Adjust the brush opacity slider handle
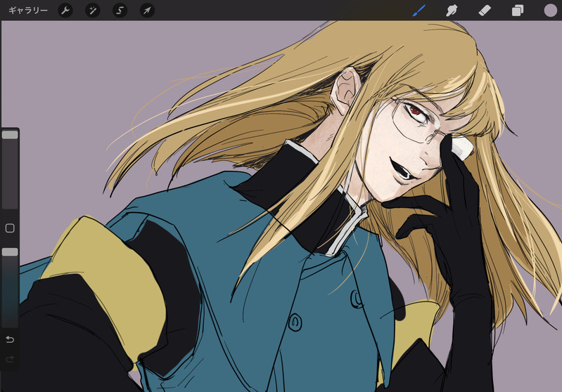The height and width of the screenshot is (392, 562). pyautogui.click(x=10, y=252)
